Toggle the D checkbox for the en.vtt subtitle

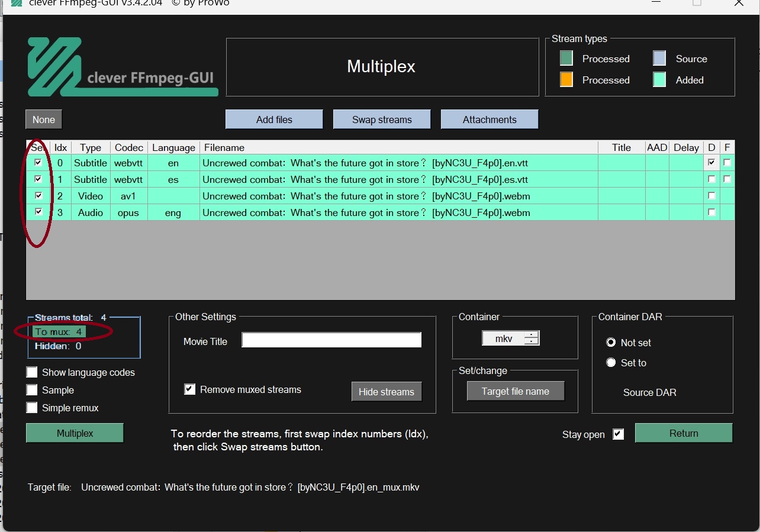(711, 162)
